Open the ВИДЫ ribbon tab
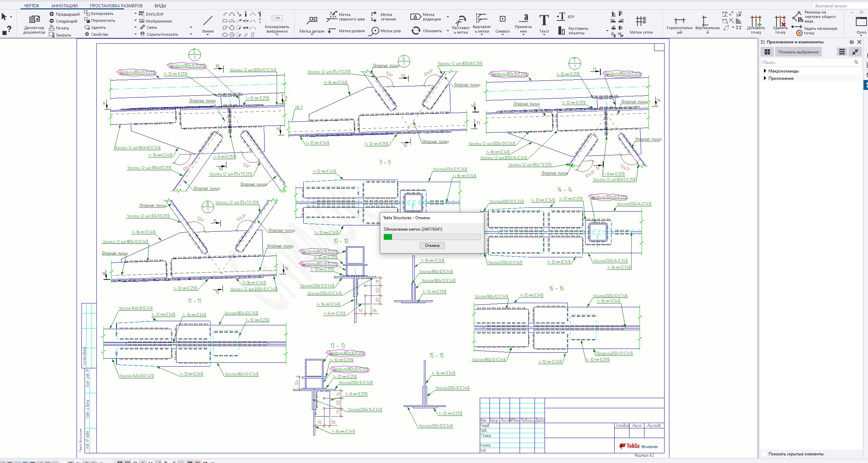The image size is (868, 463). pyautogui.click(x=160, y=6)
